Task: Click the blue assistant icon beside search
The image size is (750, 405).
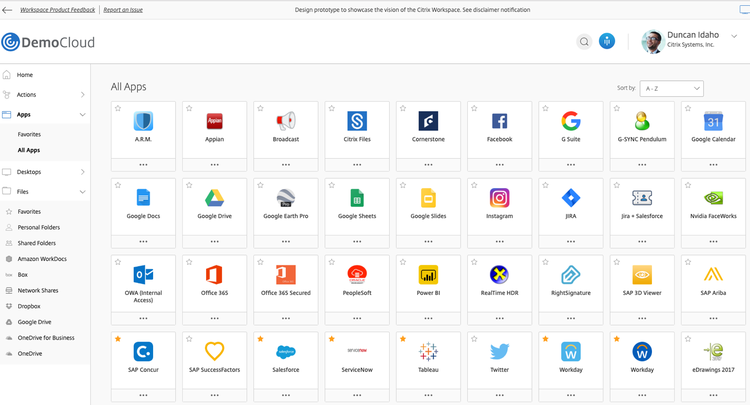Action: point(607,41)
